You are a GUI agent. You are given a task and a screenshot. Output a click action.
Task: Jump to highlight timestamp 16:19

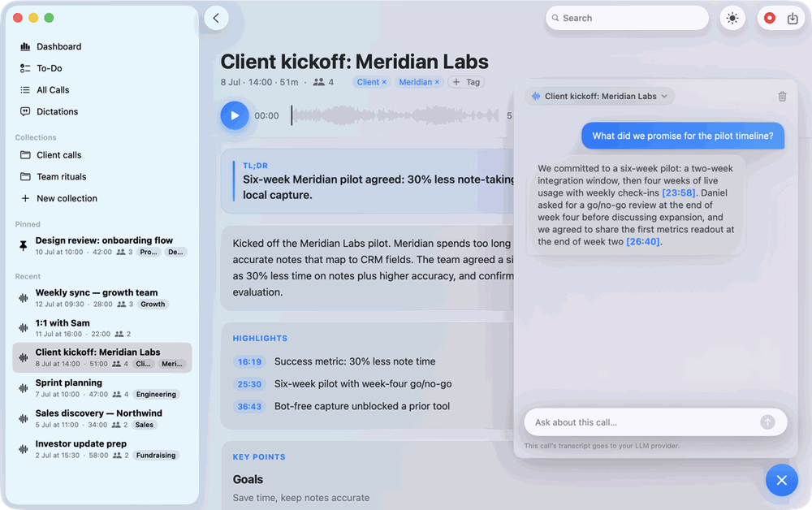click(249, 362)
